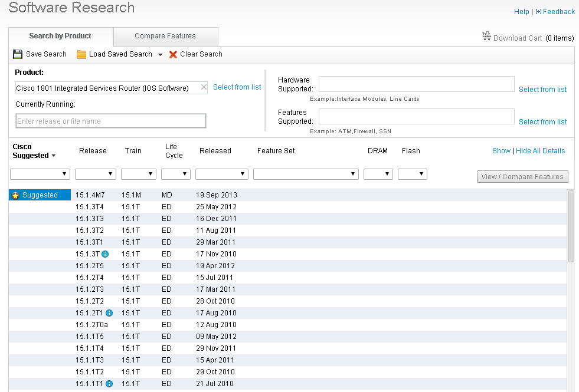Click Clear Search

201,54
